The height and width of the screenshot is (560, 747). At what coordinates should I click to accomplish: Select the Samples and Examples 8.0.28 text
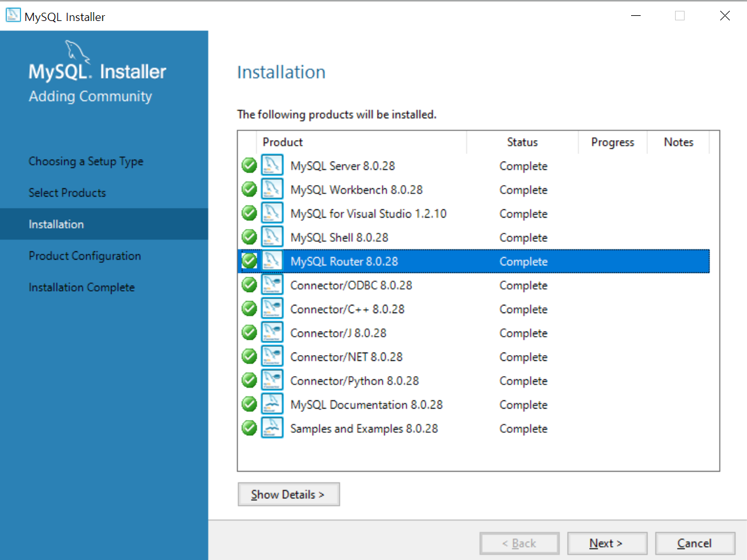(364, 428)
